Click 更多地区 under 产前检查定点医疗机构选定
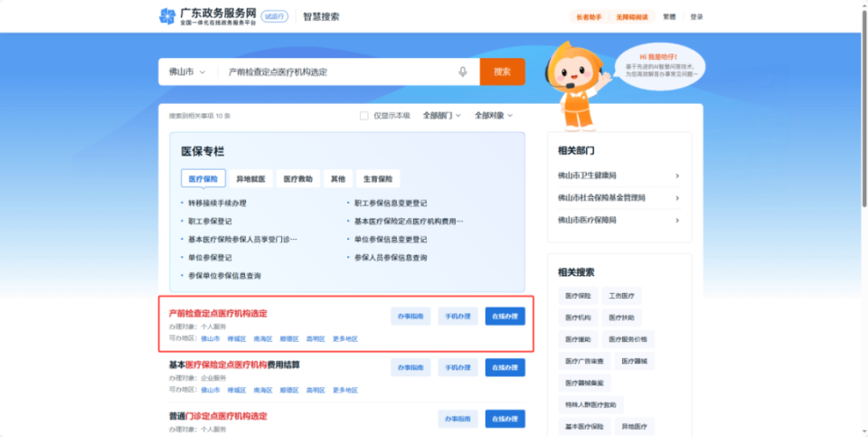This screenshot has width=868, height=437. 344,339
